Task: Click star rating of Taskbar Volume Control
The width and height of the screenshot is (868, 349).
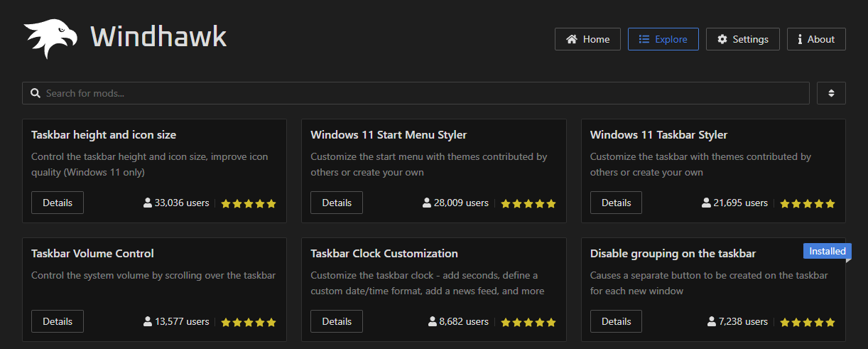Action: [x=249, y=322]
